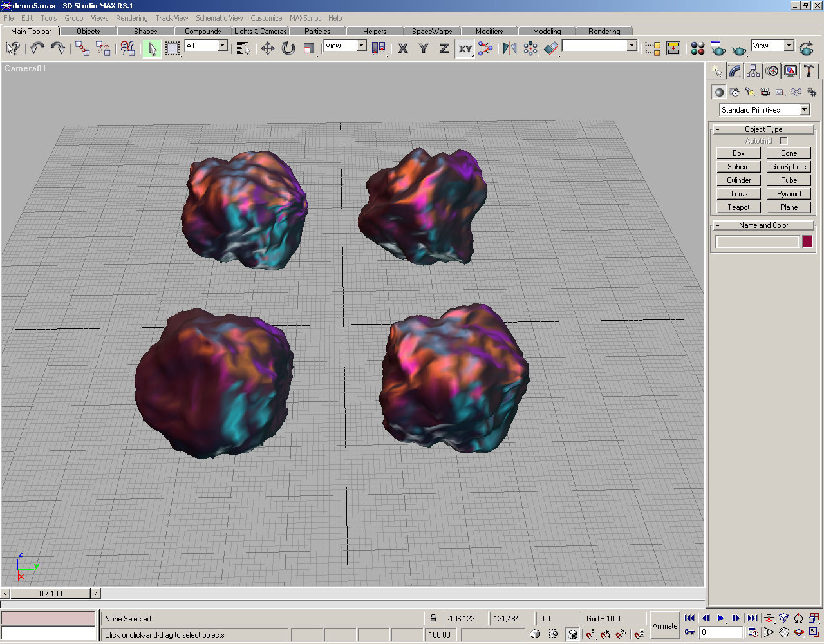Open the Material Editor spheres icon

click(697, 48)
